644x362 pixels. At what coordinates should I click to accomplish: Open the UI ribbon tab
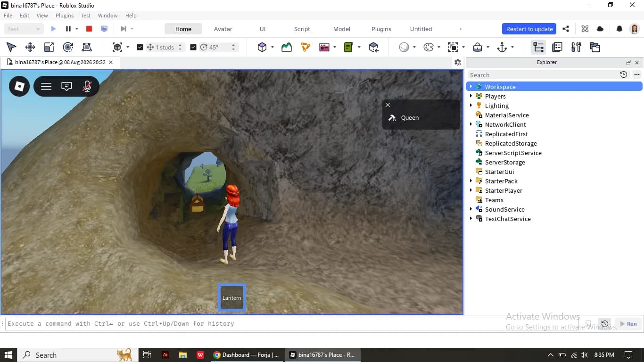tap(263, 29)
